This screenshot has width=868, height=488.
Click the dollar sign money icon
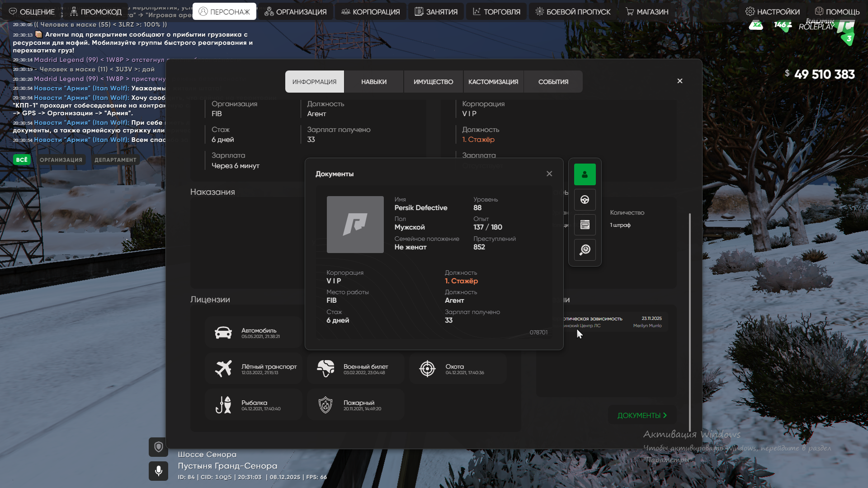787,73
